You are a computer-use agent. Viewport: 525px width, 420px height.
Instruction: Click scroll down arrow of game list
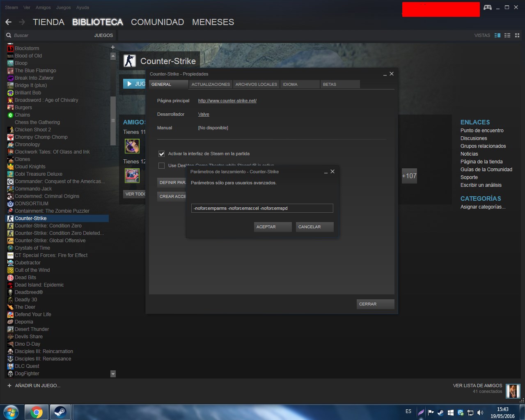(x=113, y=374)
